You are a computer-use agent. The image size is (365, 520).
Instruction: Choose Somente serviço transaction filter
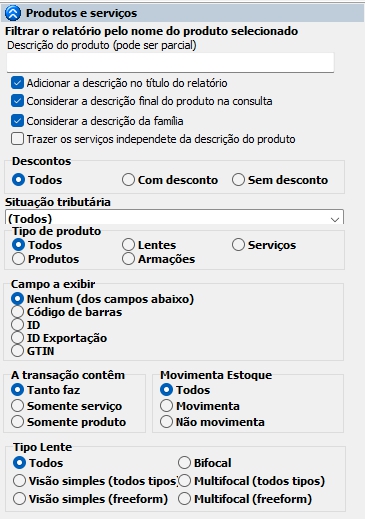pyautogui.click(x=17, y=406)
